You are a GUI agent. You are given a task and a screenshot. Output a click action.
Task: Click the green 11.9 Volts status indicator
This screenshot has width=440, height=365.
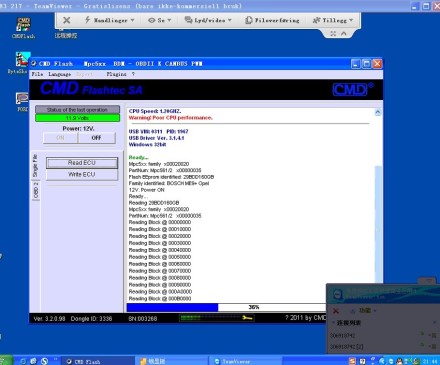click(x=77, y=118)
